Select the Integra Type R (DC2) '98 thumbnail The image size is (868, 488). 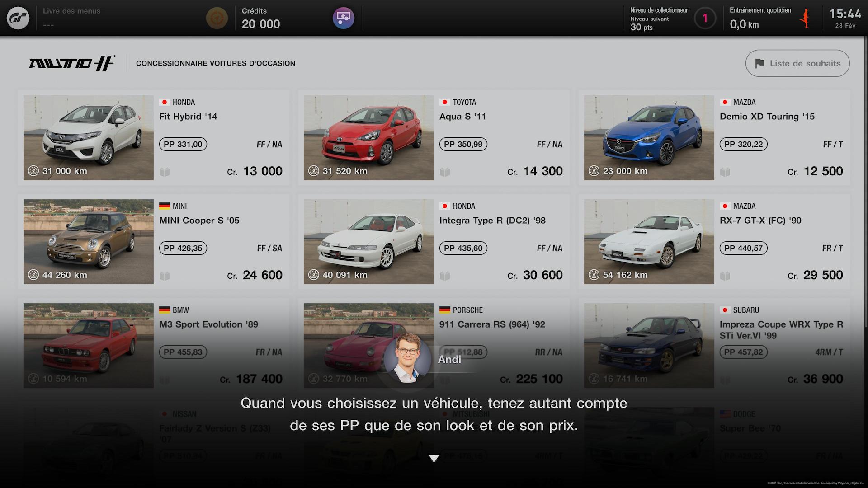click(x=369, y=241)
